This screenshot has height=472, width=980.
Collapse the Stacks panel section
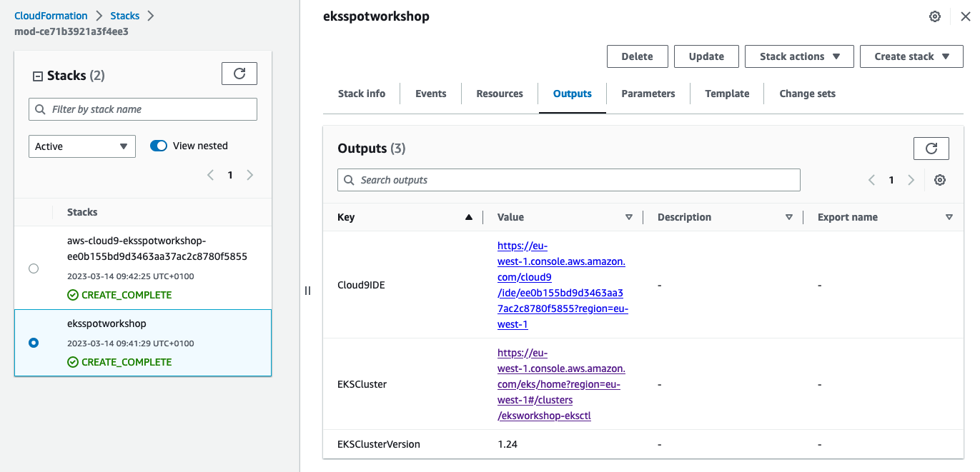pos(38,76)
